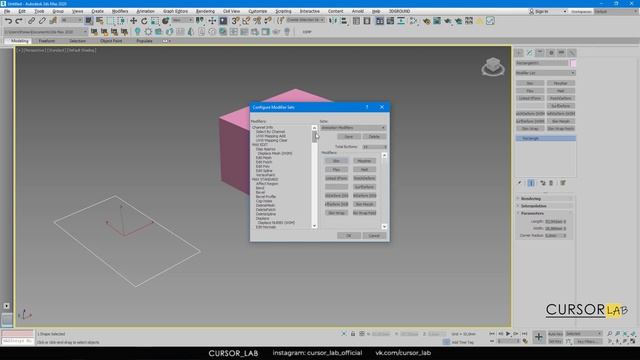Open Configure Modifier Sets icon in stack tools
This screenshot has height=360, width=640.
(x=563, y=183)
